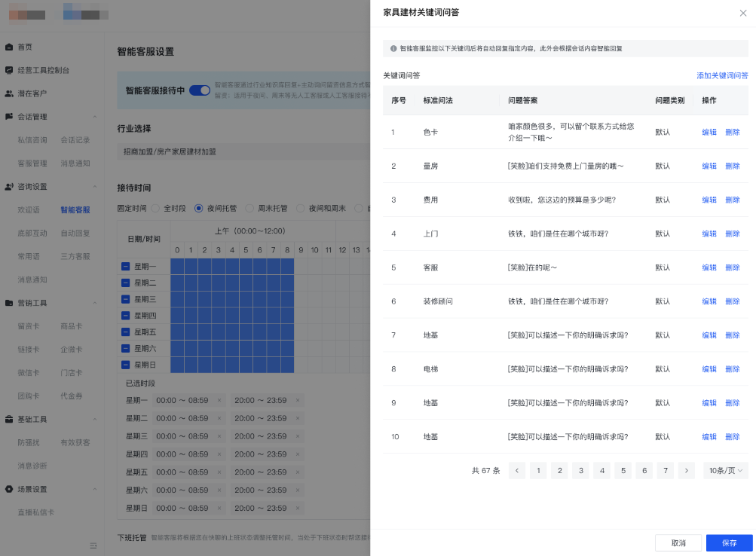Jump to page 3 of keyword list
The height and width of the screenshot is (556, 756).
coord(580,470)
